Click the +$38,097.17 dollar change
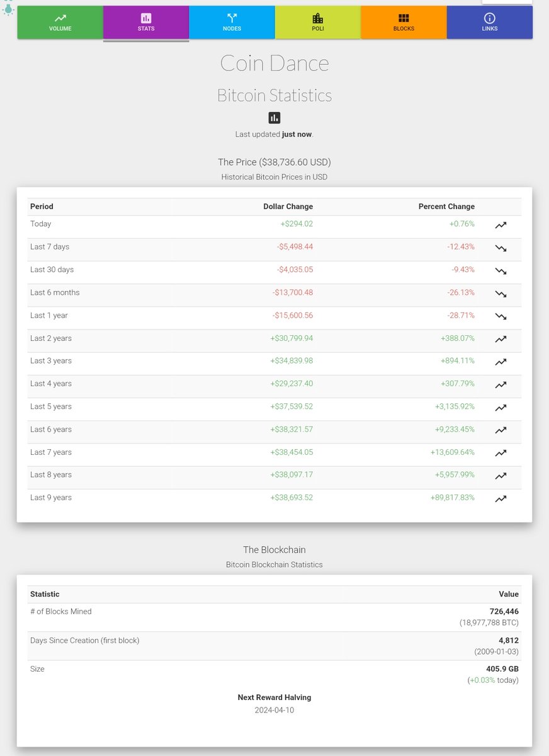549x756 pixels. [x=291, y=475]
